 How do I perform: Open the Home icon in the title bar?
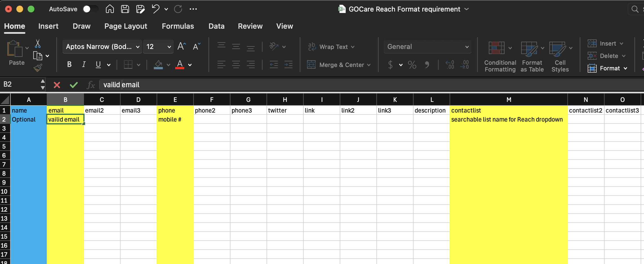tap(110, 9)
